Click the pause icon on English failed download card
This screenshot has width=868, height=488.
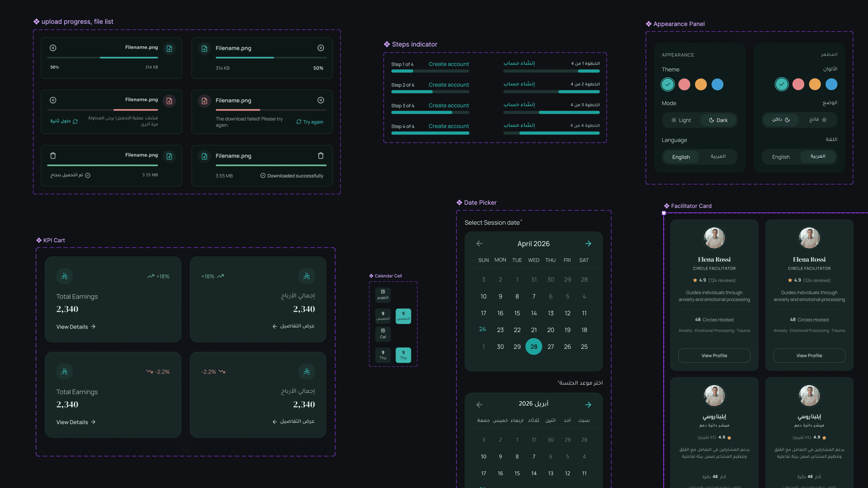pyautogui.click(x=320, y=100)
